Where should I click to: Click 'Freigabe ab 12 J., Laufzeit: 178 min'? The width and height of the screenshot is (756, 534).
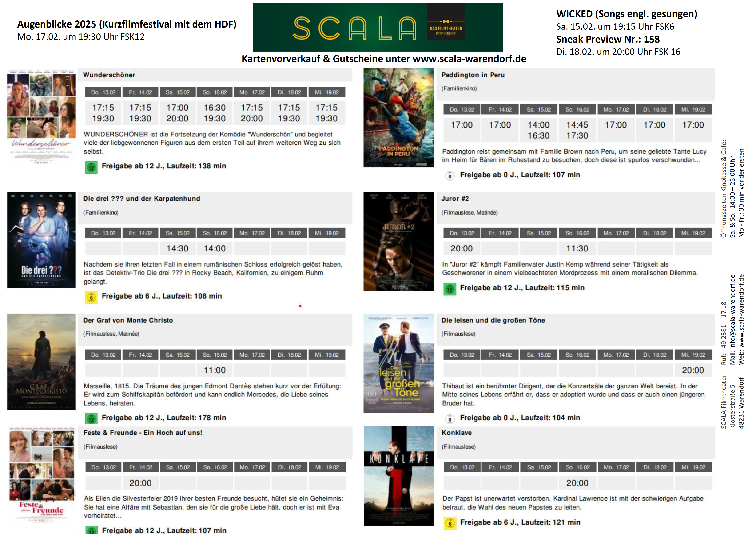click(164, 418)
